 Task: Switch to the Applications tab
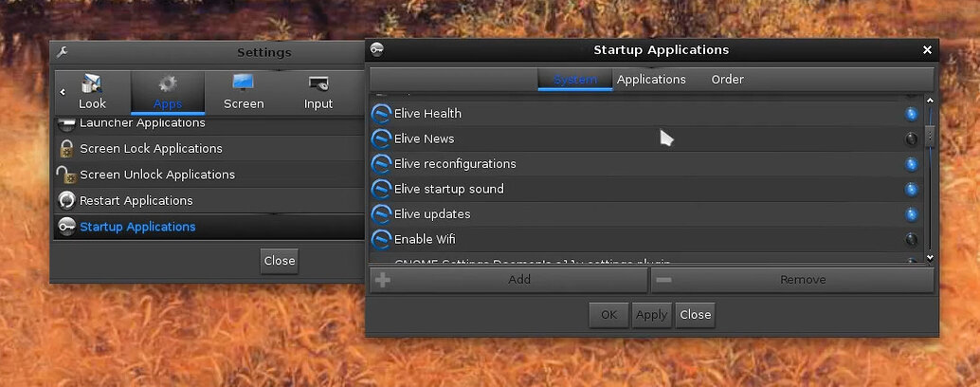tap(651, 80)
